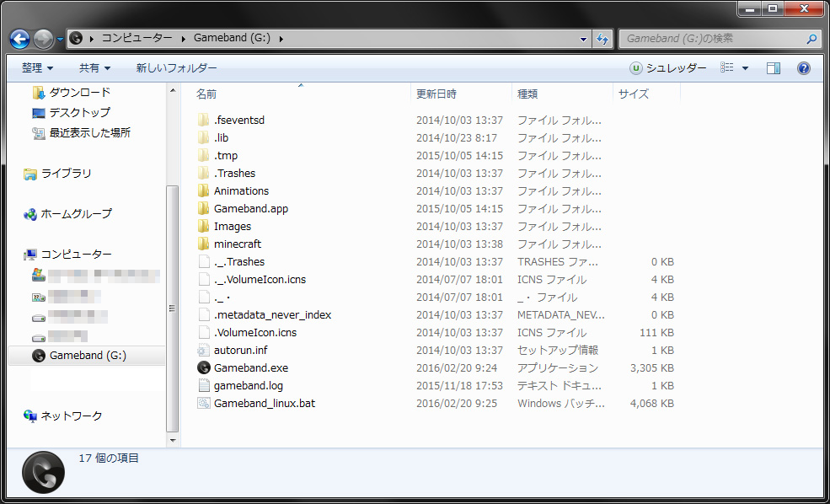Open the view options dropdown arrow
The width and height of the screenshot is (830, 504).
pos(745,68)
